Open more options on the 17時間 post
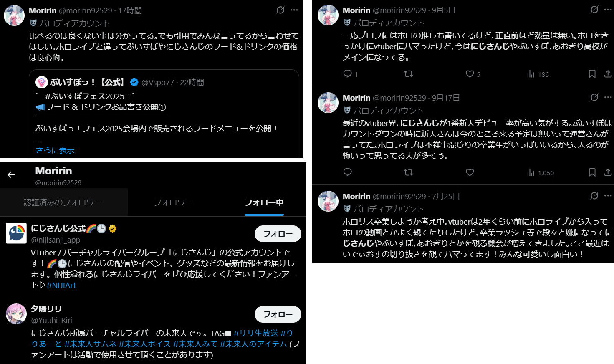 (x=294, y=10)
